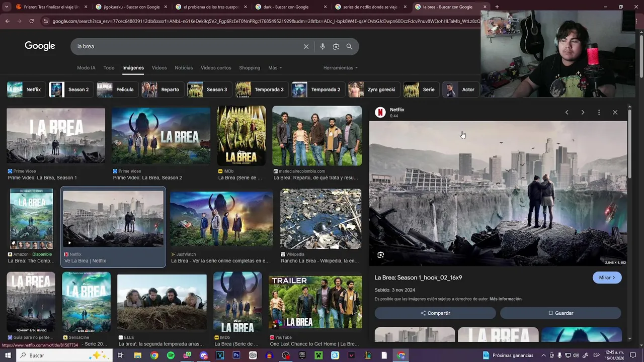The width and height of the screenshot is (644, 362).
Task: Switch to the Noticias results tab
Action: coord(184,68)
